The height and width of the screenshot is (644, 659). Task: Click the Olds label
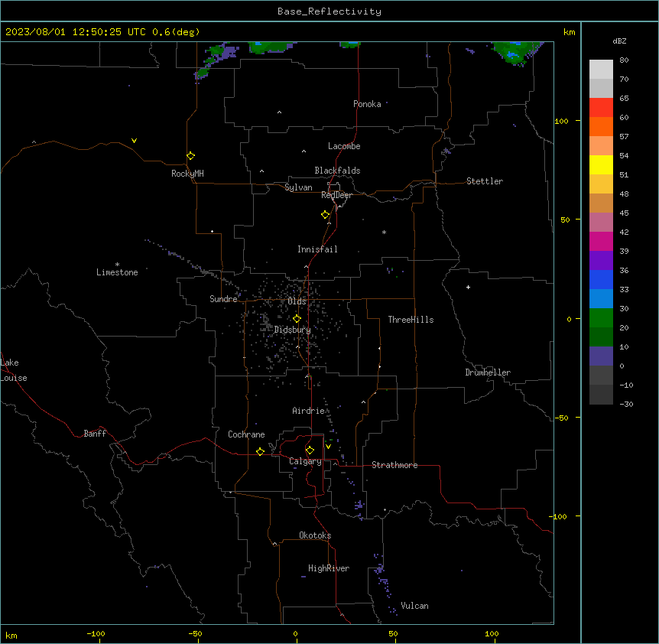point(297,301)
